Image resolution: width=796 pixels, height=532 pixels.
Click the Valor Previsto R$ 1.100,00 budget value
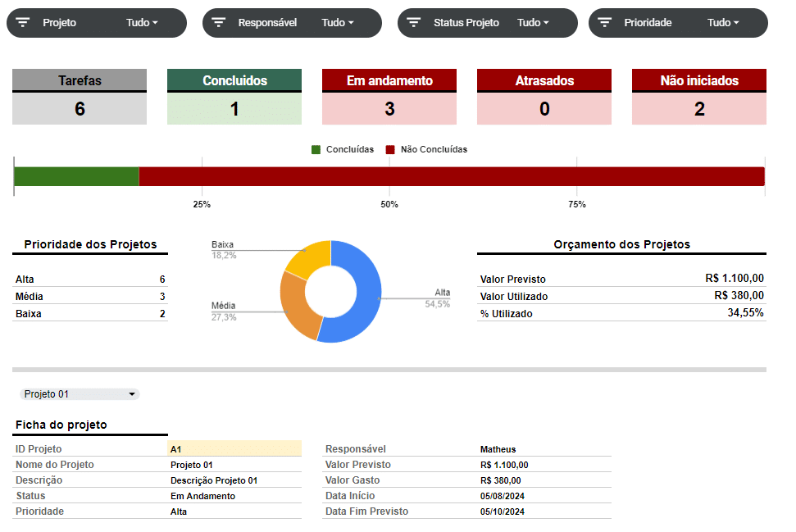[734, 278]
